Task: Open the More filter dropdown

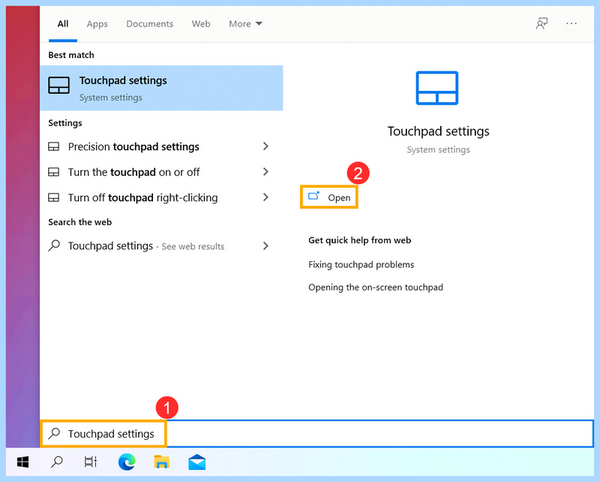Action: (x=245, y=24)
